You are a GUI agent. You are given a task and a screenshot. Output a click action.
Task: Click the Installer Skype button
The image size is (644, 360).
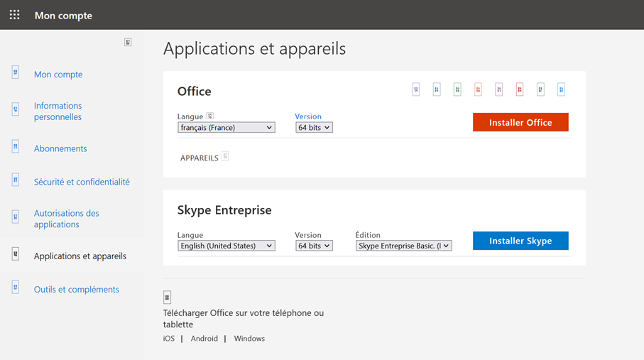click(x=520, y=241)
